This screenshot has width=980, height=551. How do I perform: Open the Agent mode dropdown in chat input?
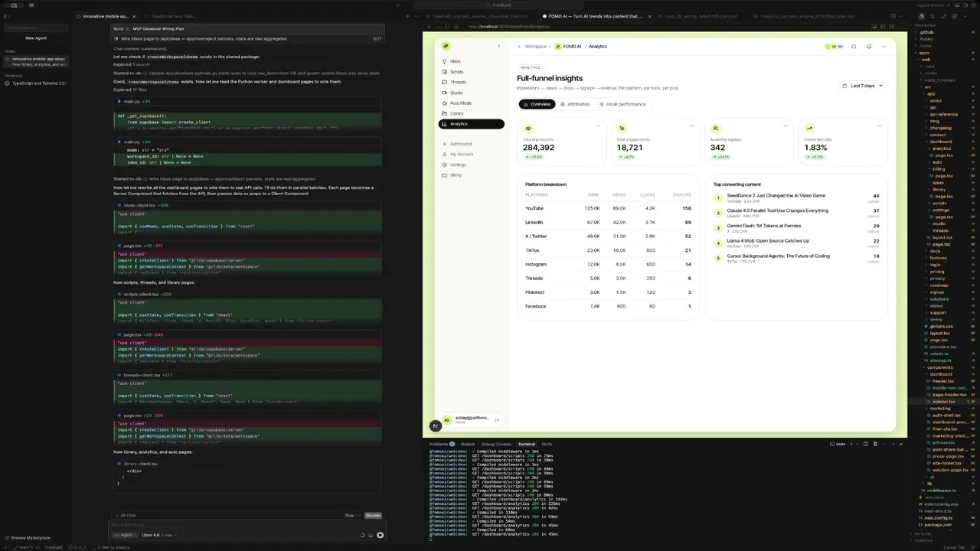pyautogui.click(x=126, y=535)
